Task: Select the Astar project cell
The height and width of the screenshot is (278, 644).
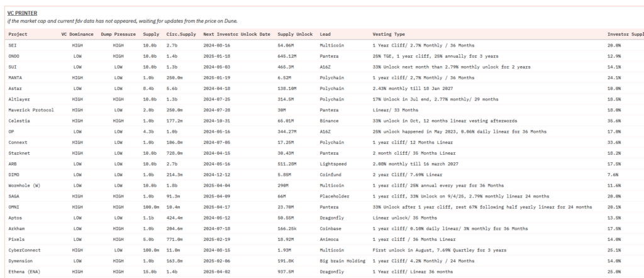Action: click(15, 88)
